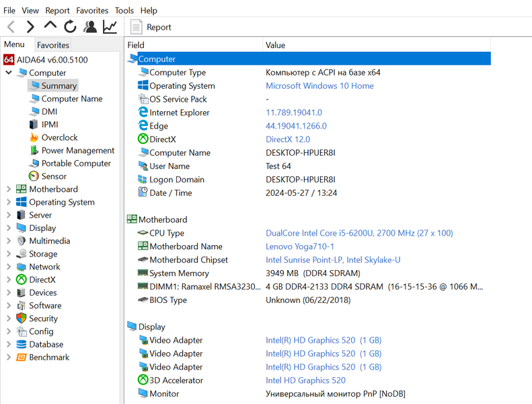Click the Server tower icon
This screenshot has height=404, width=532.
(x=21, y=215)
